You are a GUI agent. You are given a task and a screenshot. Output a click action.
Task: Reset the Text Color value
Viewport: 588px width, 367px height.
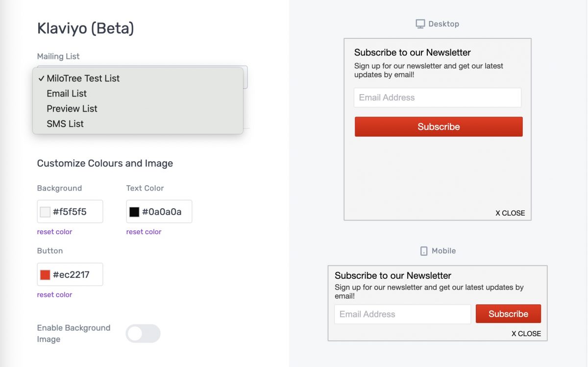coord(144,232)
